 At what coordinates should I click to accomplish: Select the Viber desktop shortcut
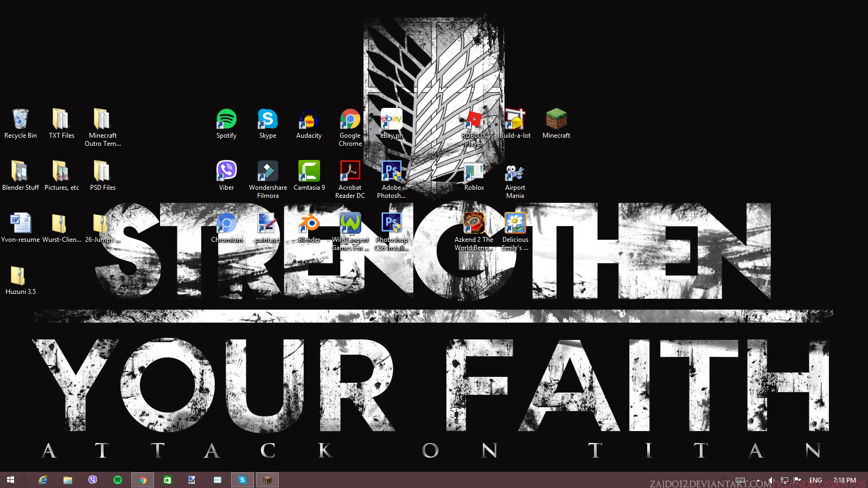tap(226, 176)
